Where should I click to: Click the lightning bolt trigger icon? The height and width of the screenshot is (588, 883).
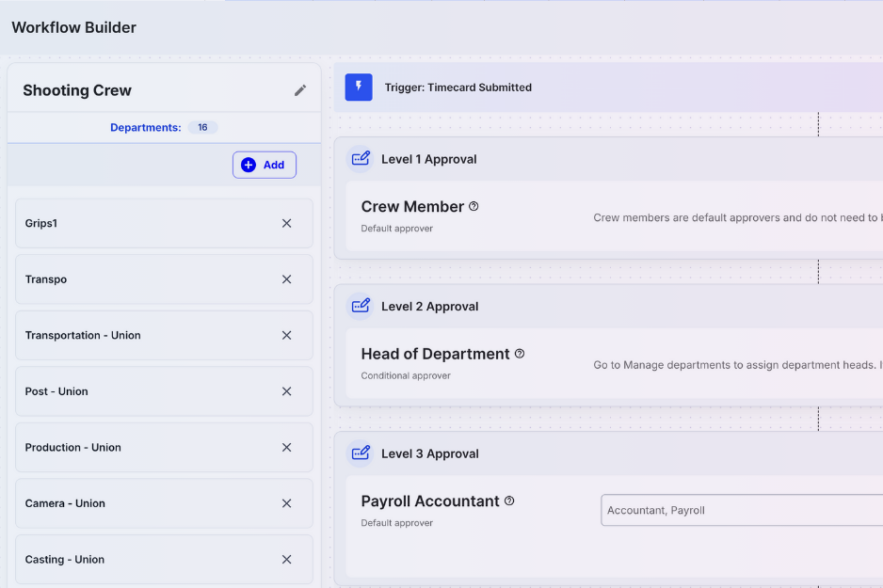(359, 87)
